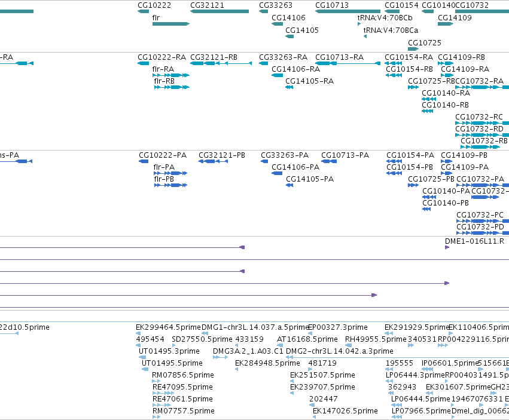Select tRNA:V4:70BCb feature
509x420 pixels.
coord(359,24)
